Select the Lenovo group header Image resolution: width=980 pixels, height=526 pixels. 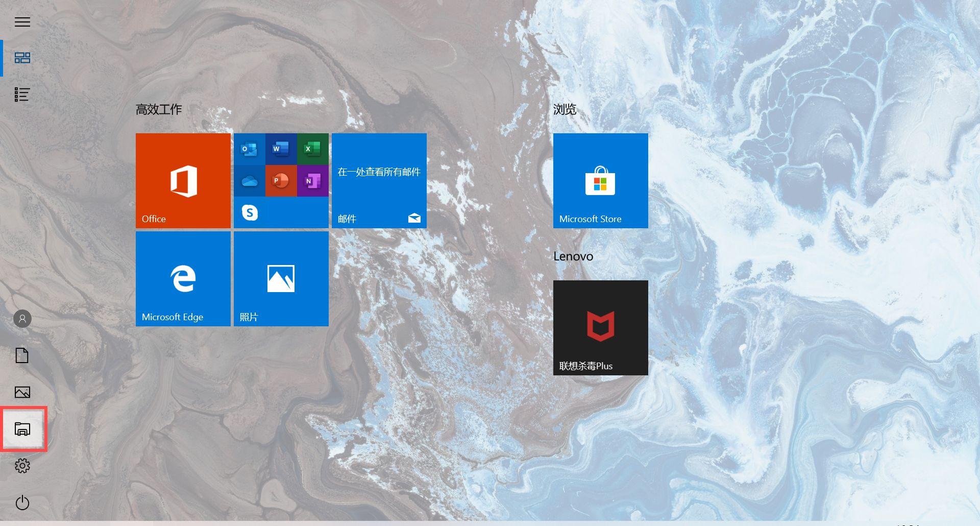[573, 256]
